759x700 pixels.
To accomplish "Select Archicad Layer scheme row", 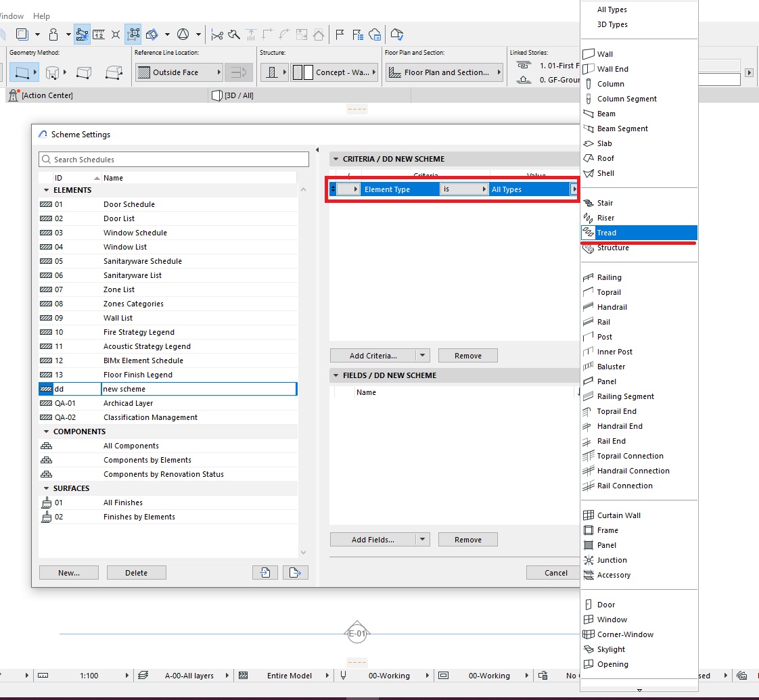I will (168, 403).
